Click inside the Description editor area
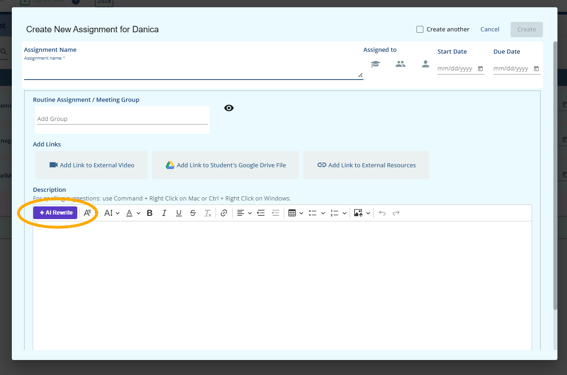Screen dimensions: 567x375 [282, 286]
